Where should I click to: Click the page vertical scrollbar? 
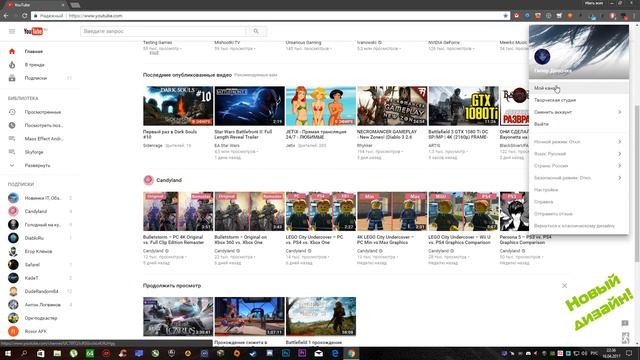[637, 184]
